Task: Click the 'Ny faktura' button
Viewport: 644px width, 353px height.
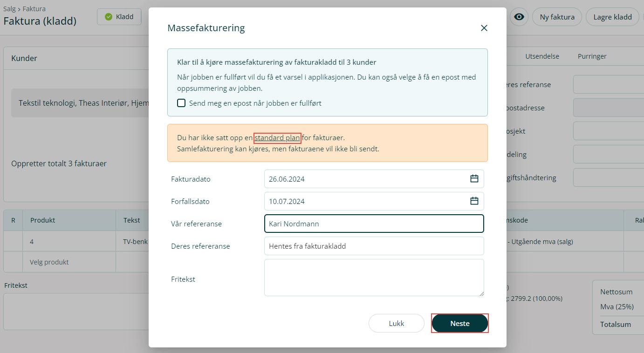Action: pos(557,17)
